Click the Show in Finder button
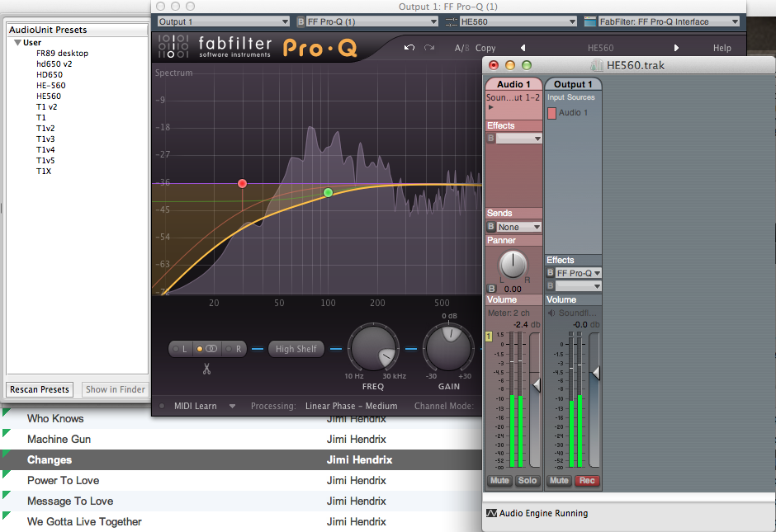The image size is (776, 532). tap(116, 389)
